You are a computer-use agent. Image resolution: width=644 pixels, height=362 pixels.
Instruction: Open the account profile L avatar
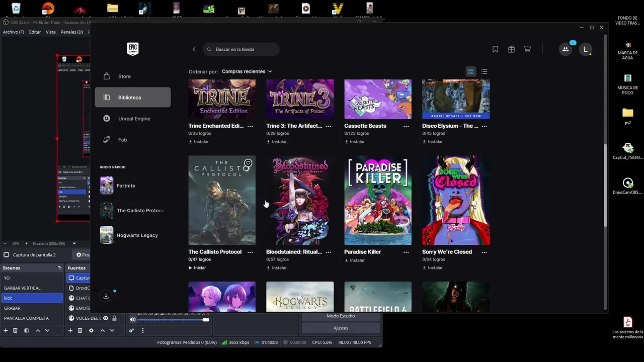[585, 49]
